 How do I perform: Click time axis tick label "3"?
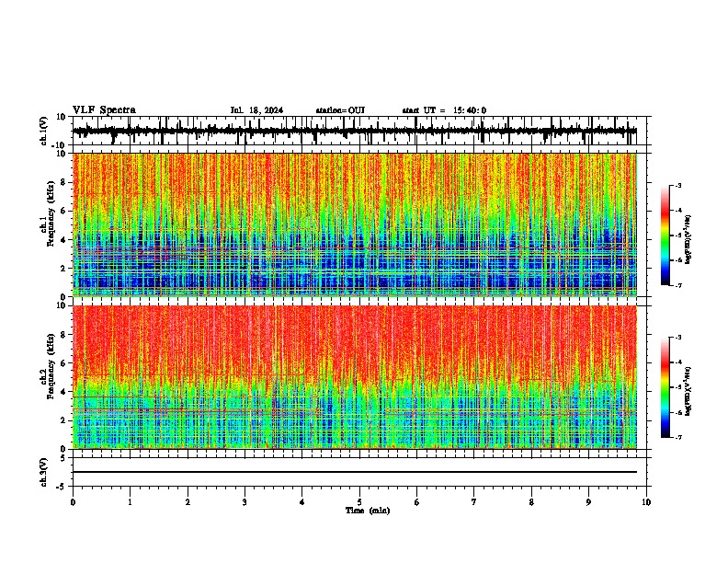[245, 502]
